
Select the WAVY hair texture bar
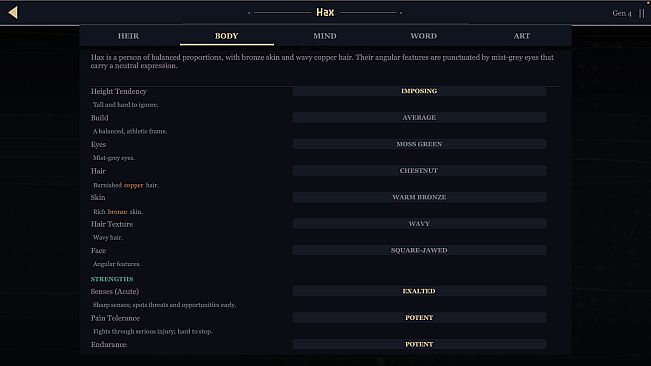[419, 224]
